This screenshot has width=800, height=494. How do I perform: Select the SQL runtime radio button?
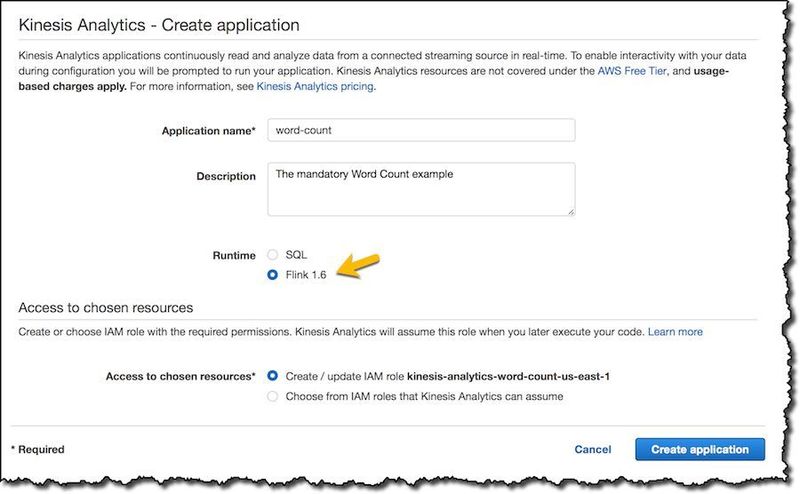[273, 255]
